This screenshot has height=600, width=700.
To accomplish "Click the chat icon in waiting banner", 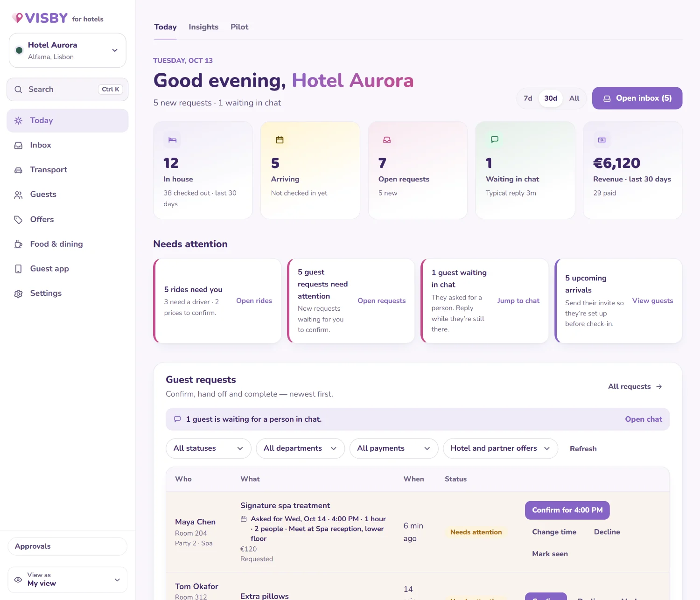I will pos(177,419).
